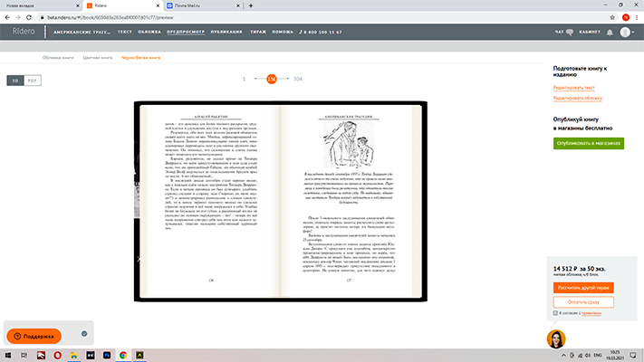This screenshot has width=644, height=362.
Task: Open the правилами link
Action: click(x=591, y=313)
